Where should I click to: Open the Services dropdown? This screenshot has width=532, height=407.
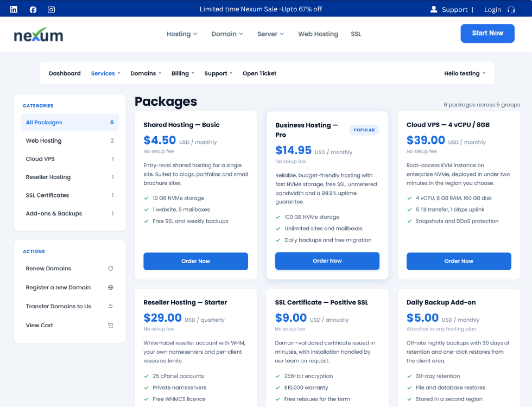(x=105, y=73)
